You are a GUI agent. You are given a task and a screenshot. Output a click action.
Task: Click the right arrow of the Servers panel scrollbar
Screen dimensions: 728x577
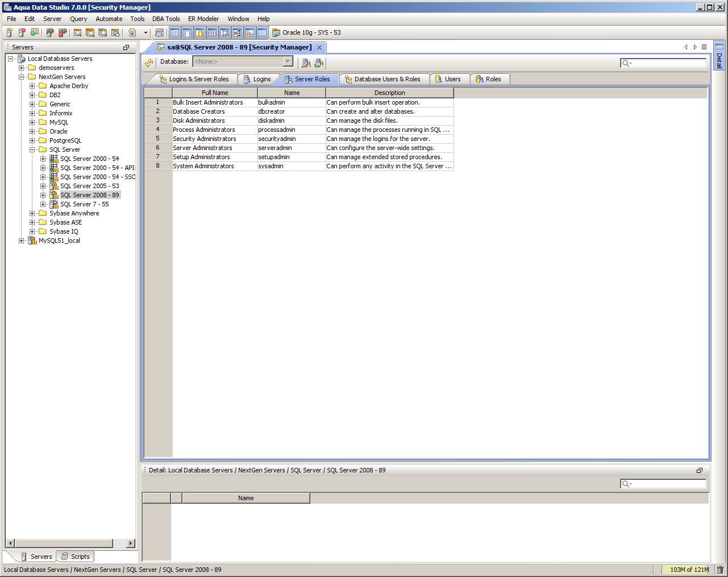point(131,543)
